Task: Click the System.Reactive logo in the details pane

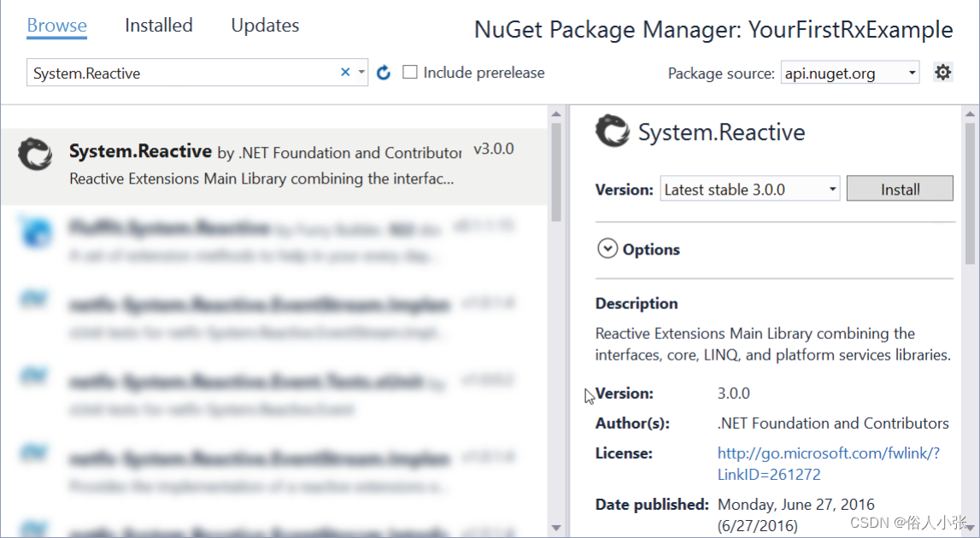Action: click(x=613, y=132)
